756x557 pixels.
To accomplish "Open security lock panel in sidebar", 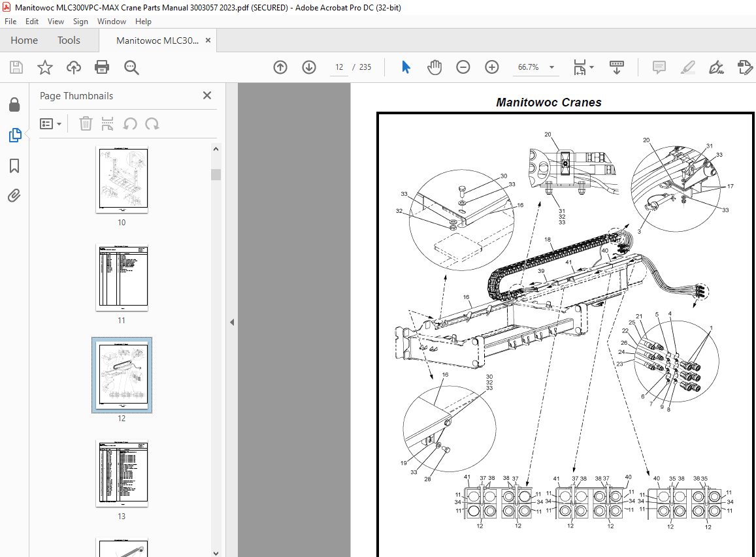I will point(14,104).
